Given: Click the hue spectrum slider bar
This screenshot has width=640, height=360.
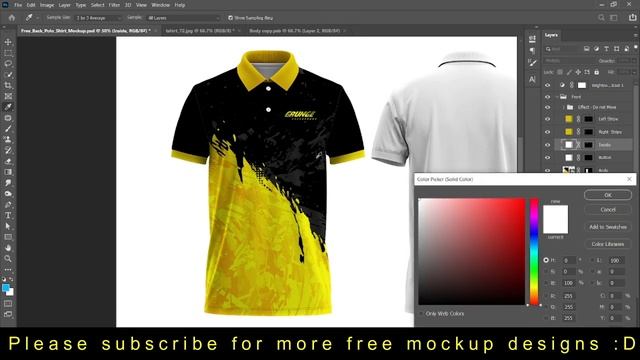Looking at the screenshot, I should 534,251.
